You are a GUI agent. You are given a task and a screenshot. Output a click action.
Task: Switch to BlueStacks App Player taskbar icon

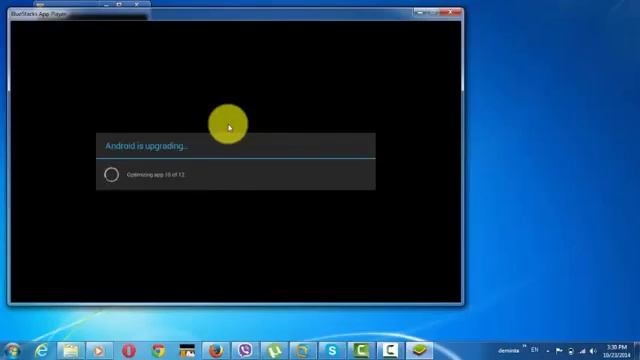420,351
